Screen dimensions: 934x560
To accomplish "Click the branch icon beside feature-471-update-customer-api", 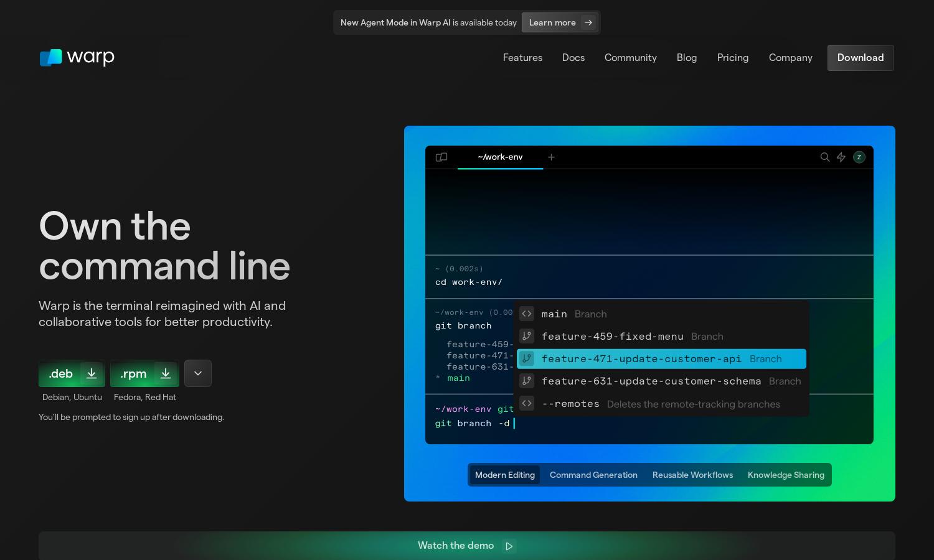I will point(527,358).
